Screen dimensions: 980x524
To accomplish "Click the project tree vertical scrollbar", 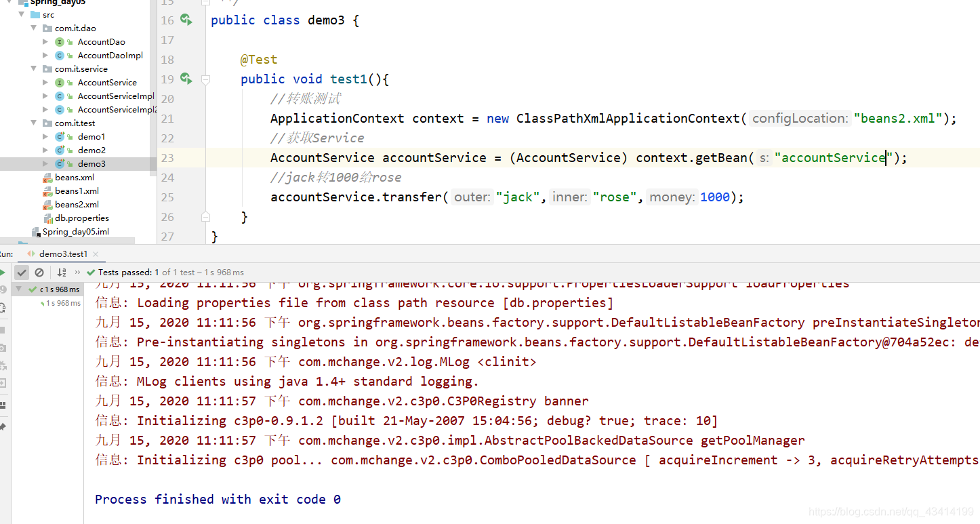I will pyautogui.click(x=153, y=88).
